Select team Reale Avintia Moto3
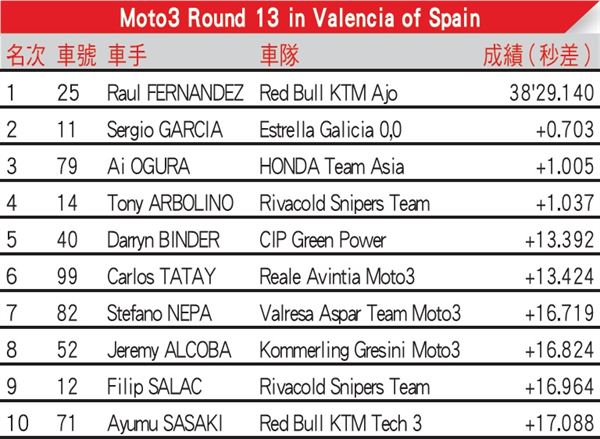The image size is (600, 439). pos(337,276)
